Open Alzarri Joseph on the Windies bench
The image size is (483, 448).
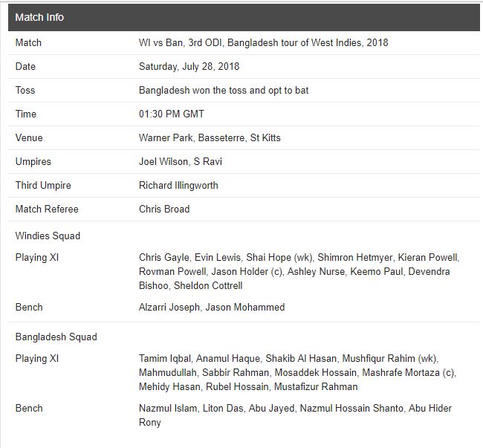[x=169, y=308]
